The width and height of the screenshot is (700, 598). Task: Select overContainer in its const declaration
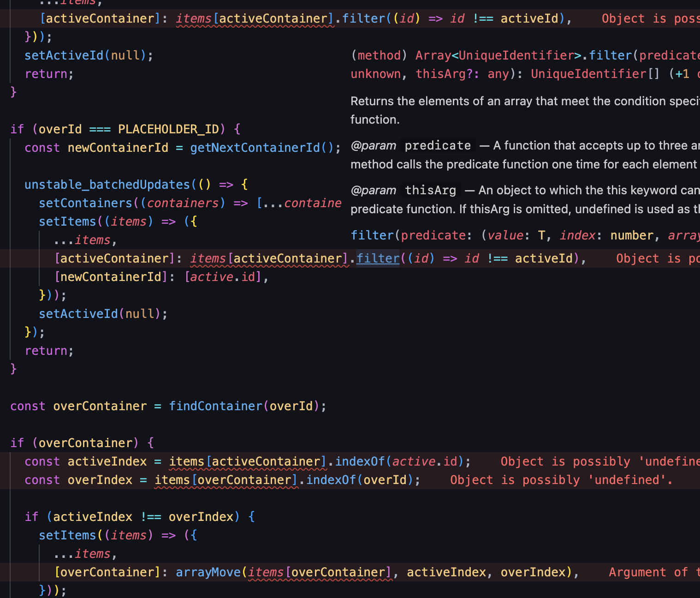(x=100, y=406)
